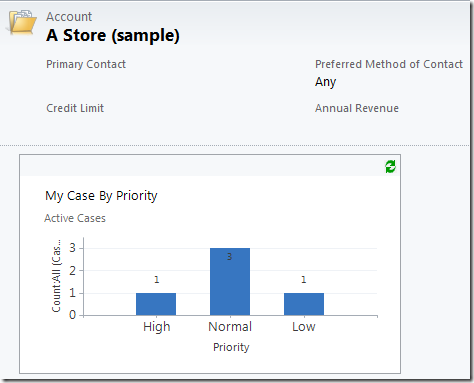Click the Credit Limit field

75,108
